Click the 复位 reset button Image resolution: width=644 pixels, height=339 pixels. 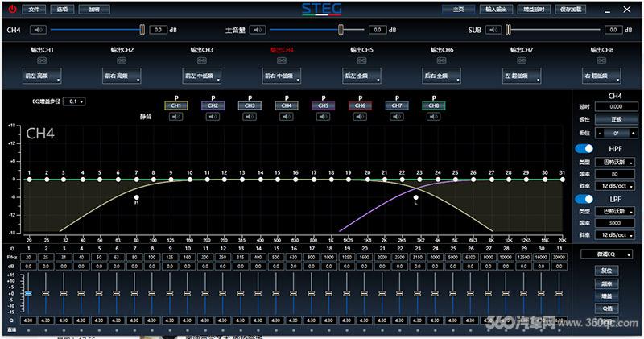click(x=607, y=271)
